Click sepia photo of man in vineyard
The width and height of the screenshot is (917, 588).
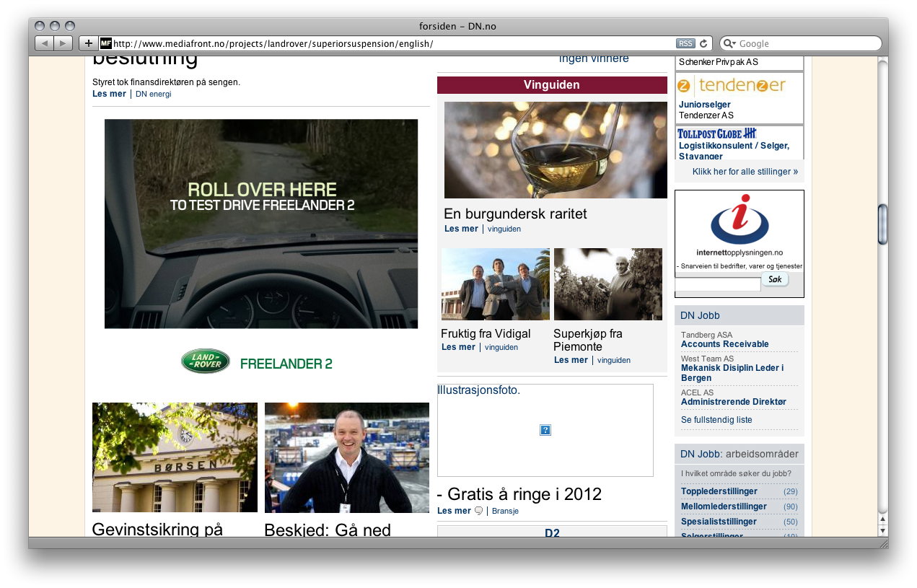(x=608, y=284)
